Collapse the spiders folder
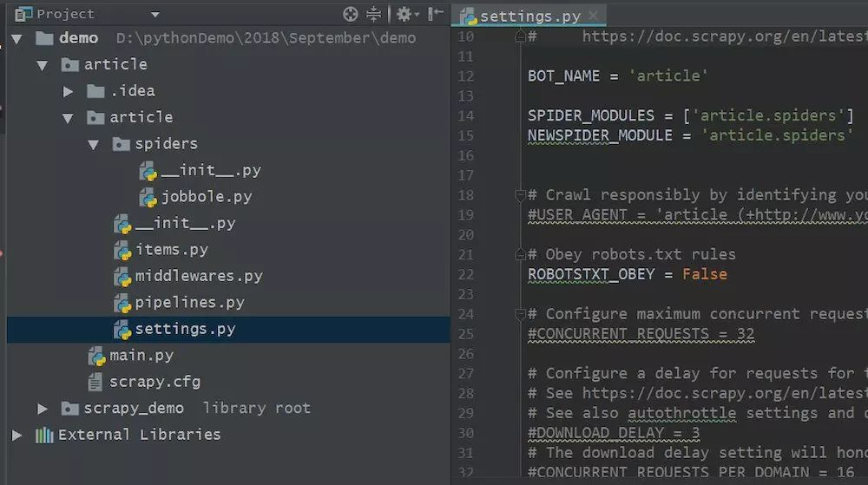Image resolution: width=868 pixels, height=485 pixels. (93, 144)
